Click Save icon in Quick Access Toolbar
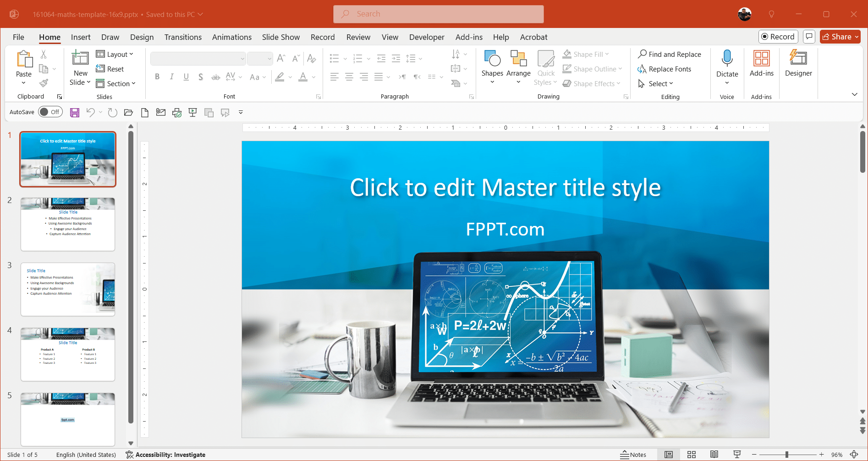 pos(75,112)
